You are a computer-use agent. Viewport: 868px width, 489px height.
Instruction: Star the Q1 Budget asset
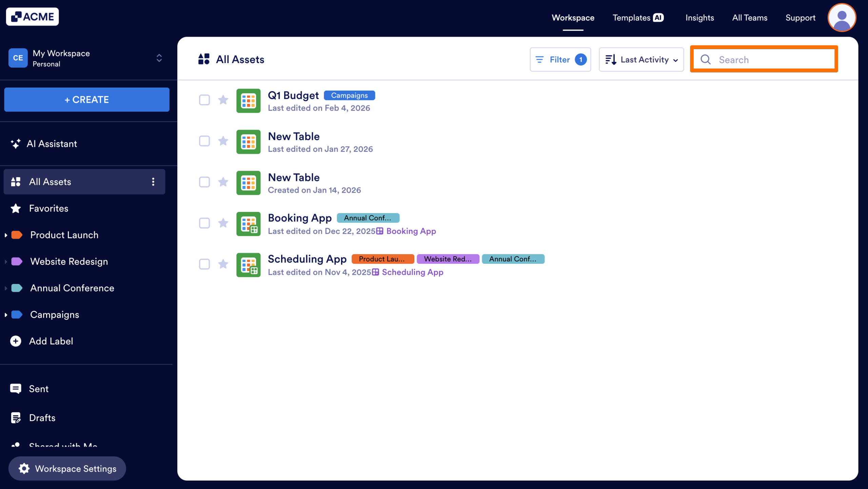[x=223, y=100]
